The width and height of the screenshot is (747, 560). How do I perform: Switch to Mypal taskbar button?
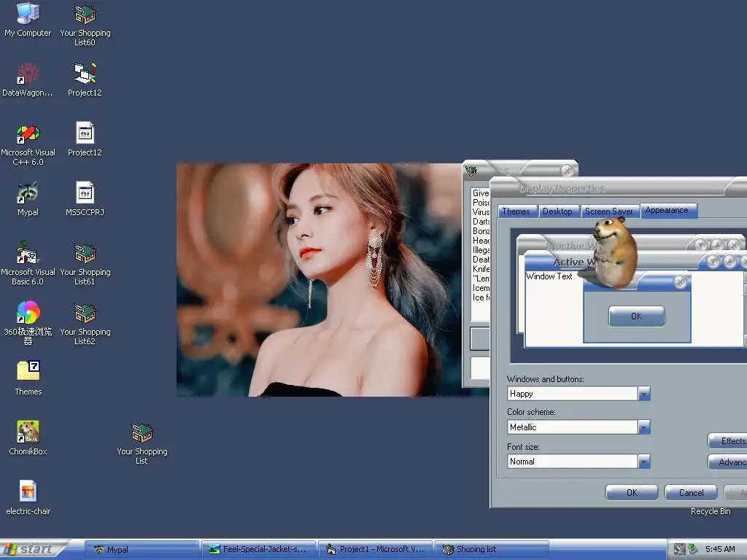[x=142, y=550]
